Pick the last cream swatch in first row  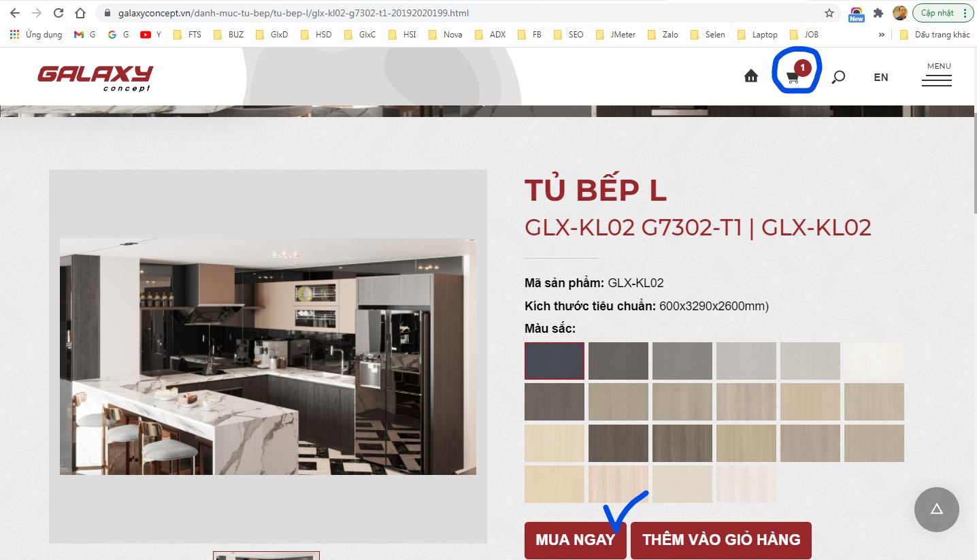coord(874,361)
